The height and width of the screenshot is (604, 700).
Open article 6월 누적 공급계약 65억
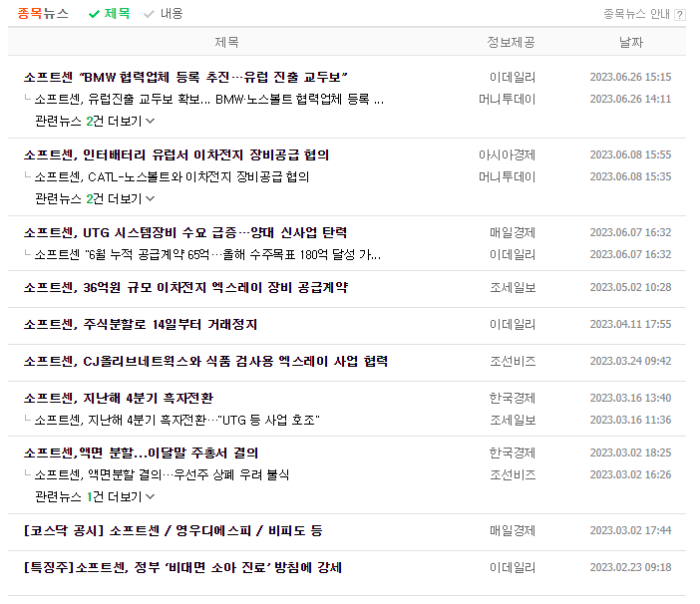[207, 255]
